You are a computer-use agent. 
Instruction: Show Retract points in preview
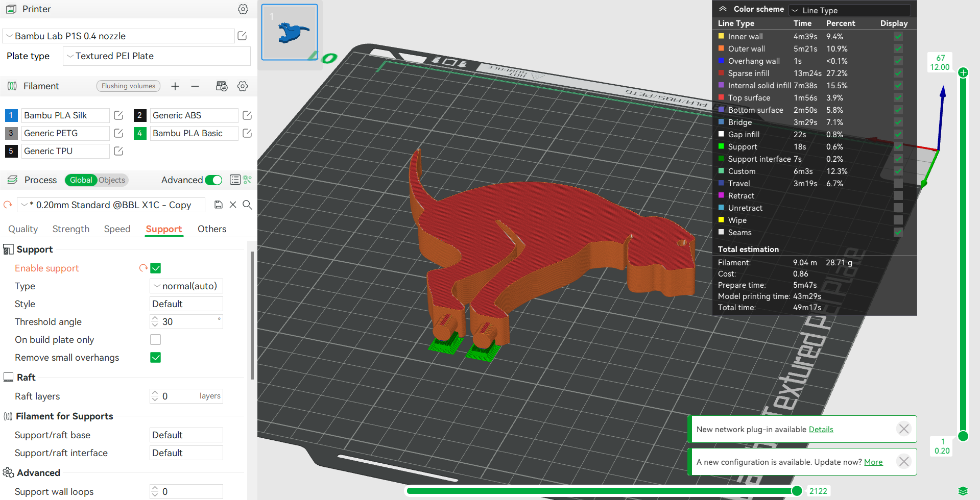tap(898, 196)
